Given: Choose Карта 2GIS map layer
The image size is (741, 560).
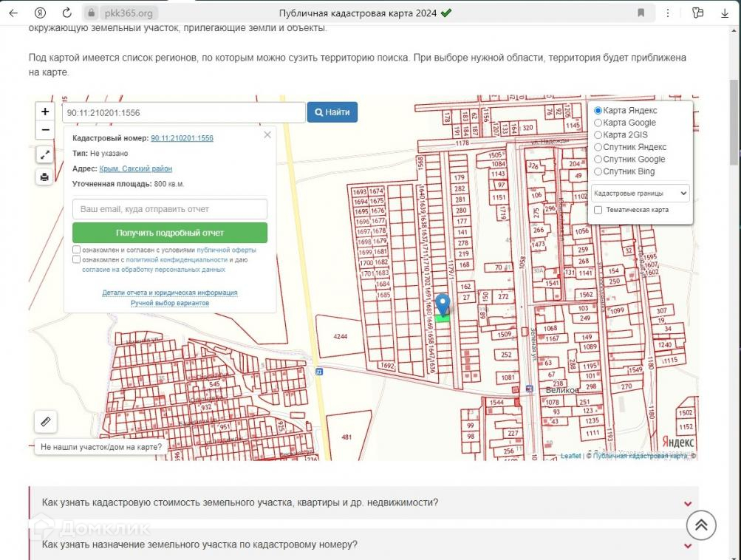Looking at the screenshot, I should [x=598, y=135].
